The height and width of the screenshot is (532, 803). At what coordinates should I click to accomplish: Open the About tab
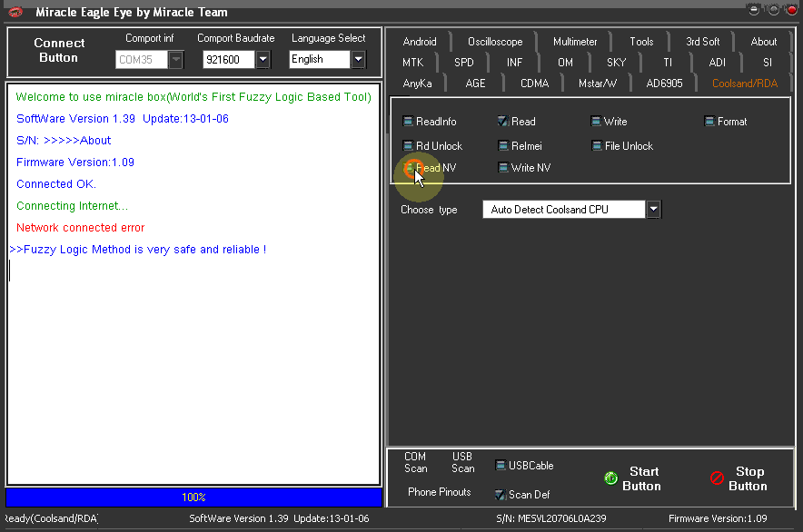click(x=764, y=42)
